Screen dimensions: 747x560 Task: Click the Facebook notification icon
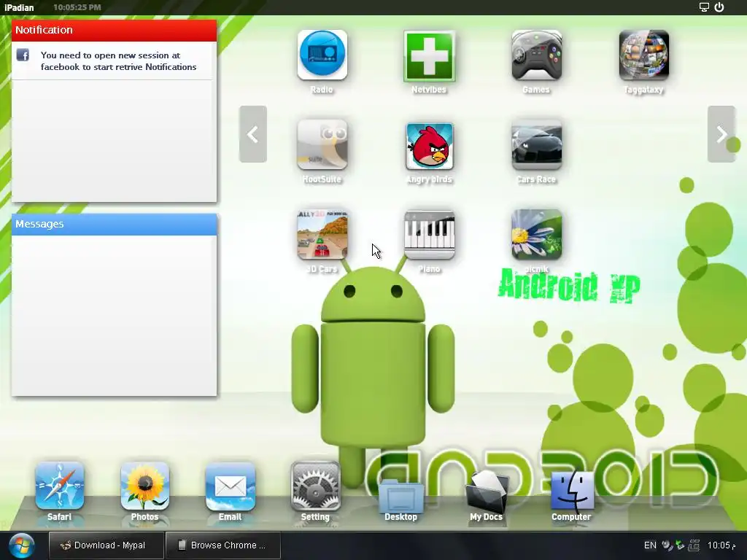tap(23, 55)
